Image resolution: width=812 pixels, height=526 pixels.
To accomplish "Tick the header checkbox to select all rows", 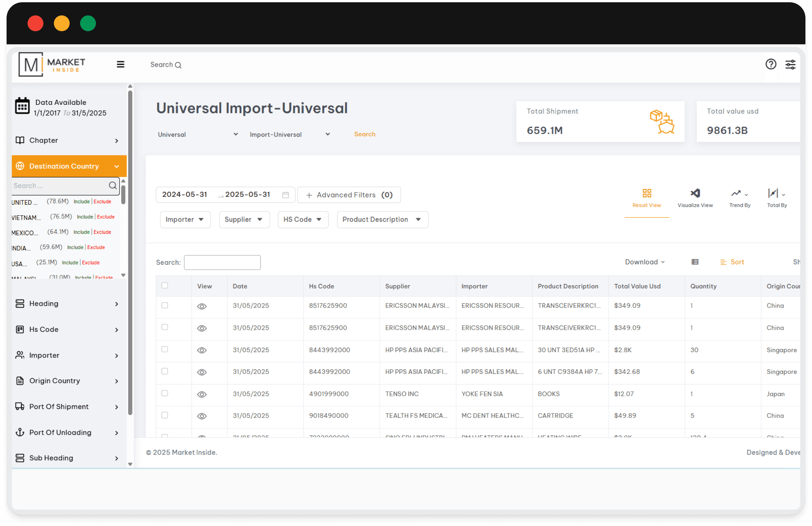I will click(x=165, y=286).
